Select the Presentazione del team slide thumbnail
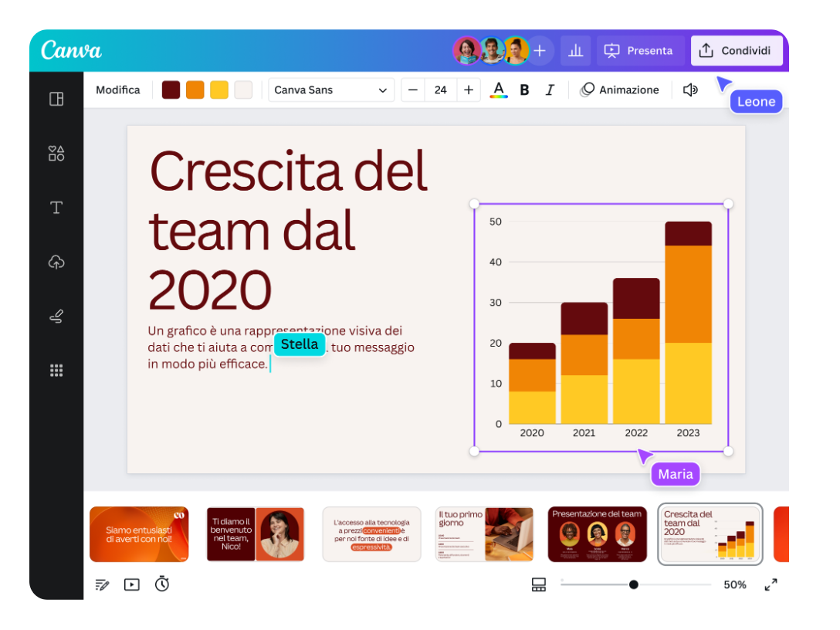 tap(598, 533)
